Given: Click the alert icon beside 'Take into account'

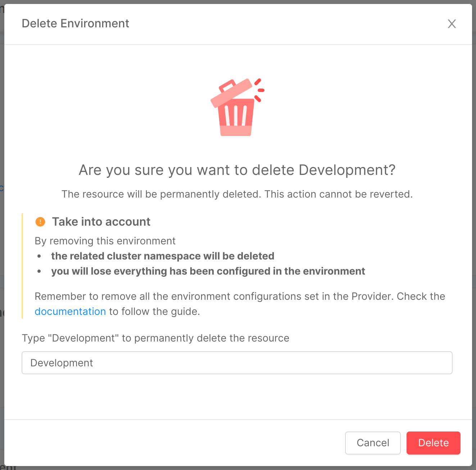Looking at the screenshot, I should (x=40, y=222).
